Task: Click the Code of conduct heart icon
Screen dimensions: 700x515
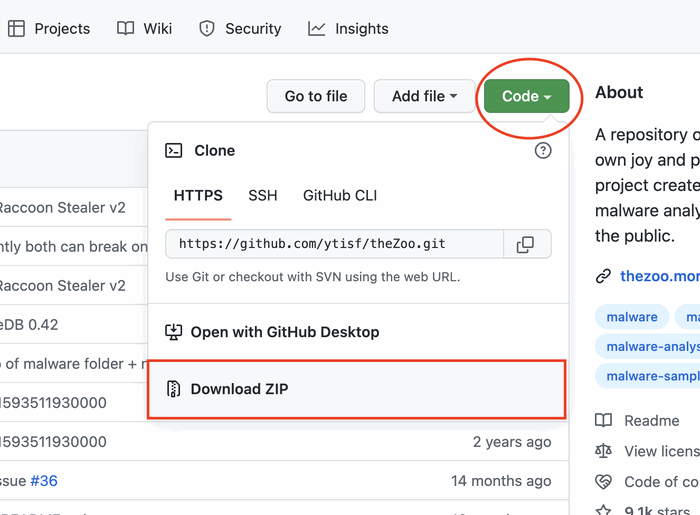Action: click(x=604, y=482)
